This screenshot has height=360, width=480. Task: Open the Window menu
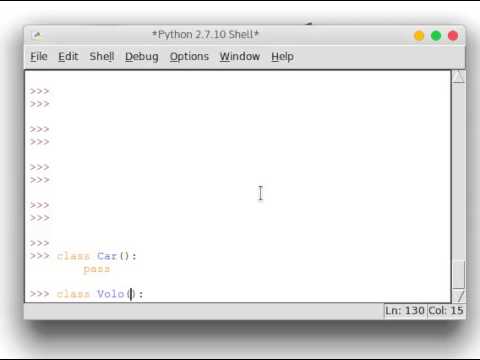(240, 57)
